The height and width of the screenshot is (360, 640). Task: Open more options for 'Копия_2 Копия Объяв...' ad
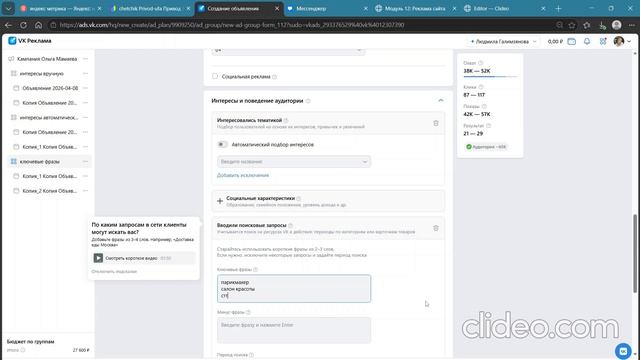tap(85, 191)
